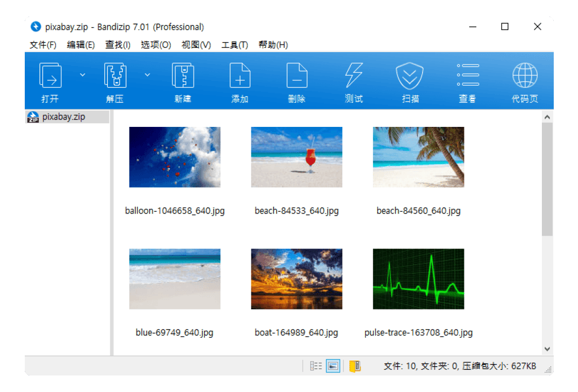Open the View (查看) list icon

coord(468,76)
